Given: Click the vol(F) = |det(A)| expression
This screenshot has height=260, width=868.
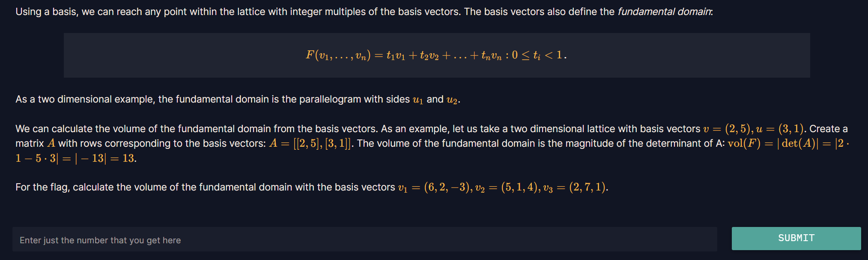Looking at the screenshot, I should (773, 143).
